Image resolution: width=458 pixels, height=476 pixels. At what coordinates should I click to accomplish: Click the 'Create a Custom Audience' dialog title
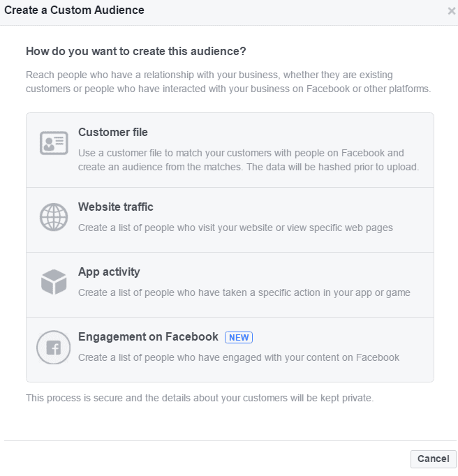click(x=75, y=10)
